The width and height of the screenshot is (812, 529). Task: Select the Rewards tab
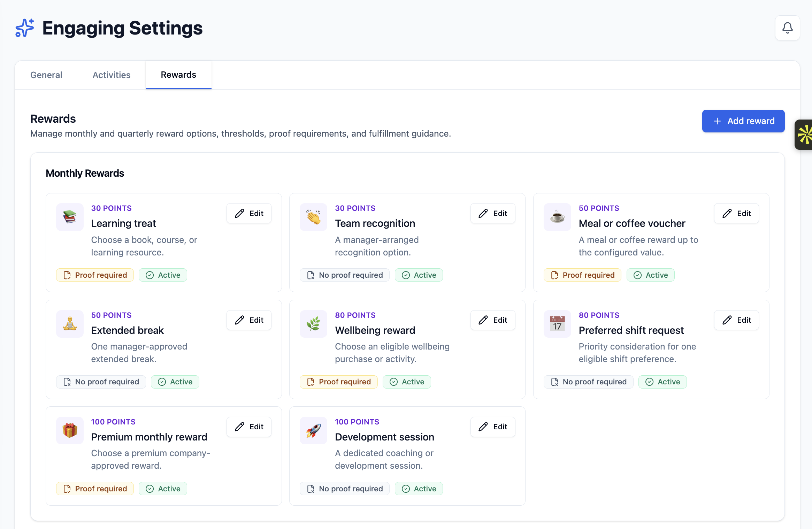[178, 75]
